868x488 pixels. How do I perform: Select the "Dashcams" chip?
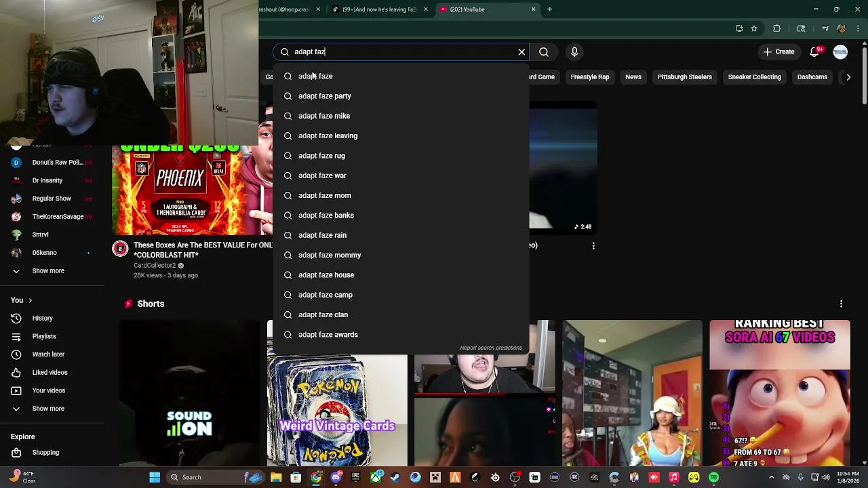(x=812, y=77)
